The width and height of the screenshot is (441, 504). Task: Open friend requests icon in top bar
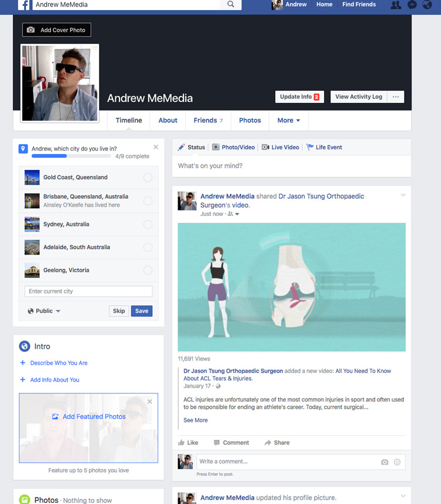pos(396,5)
